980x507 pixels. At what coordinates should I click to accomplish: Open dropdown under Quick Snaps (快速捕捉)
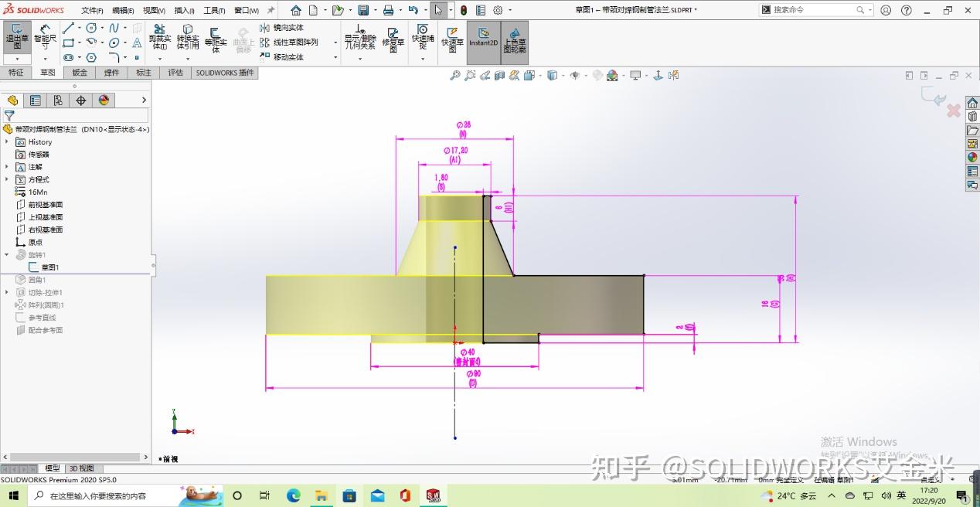point(423,59)
